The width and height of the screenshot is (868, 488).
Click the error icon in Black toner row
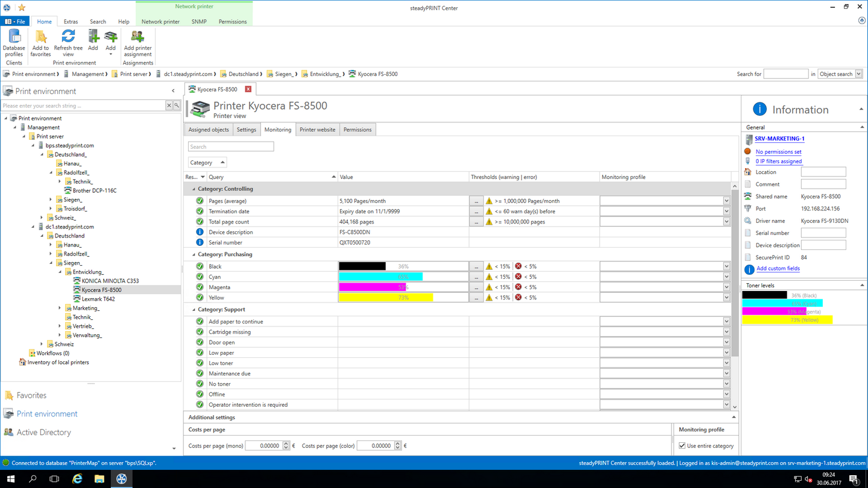pyautogui.click(x=518, y=266)
